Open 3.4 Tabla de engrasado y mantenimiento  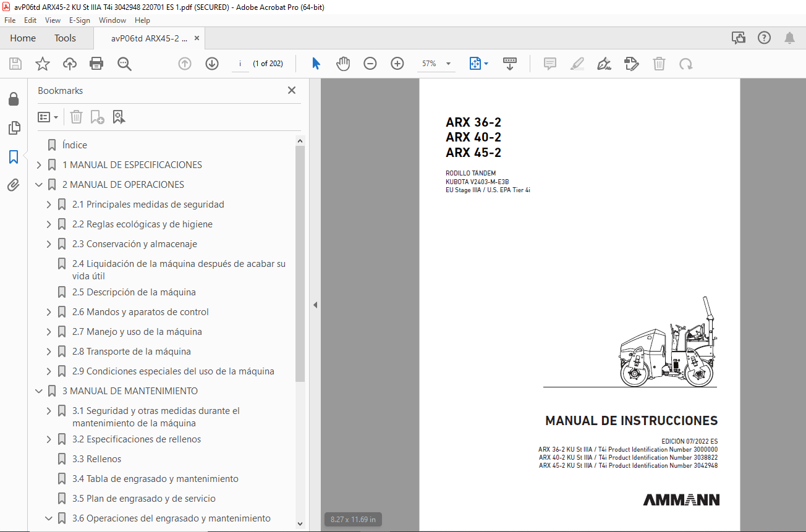(155, 479)
